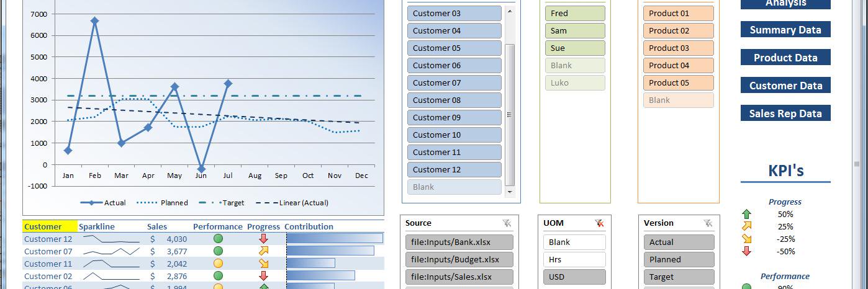
Task: Click the green up arrow beside 50% KPI
Action: pos(746,214)
